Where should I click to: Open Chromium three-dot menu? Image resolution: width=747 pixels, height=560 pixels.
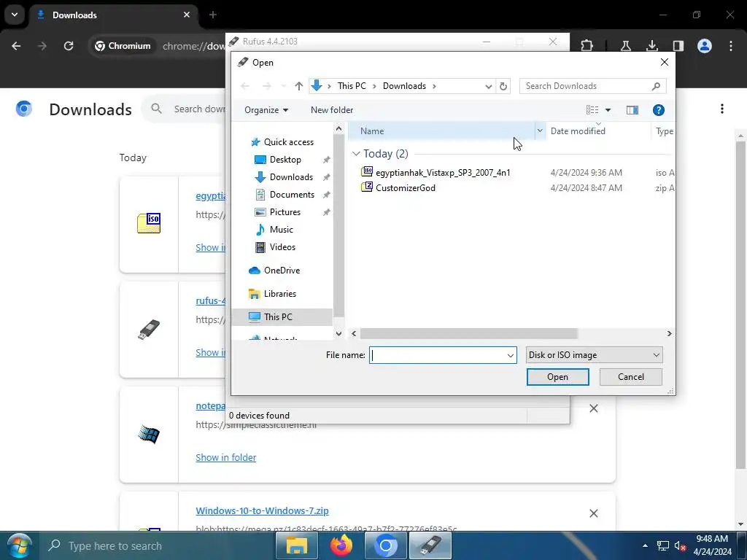[731, 46]
